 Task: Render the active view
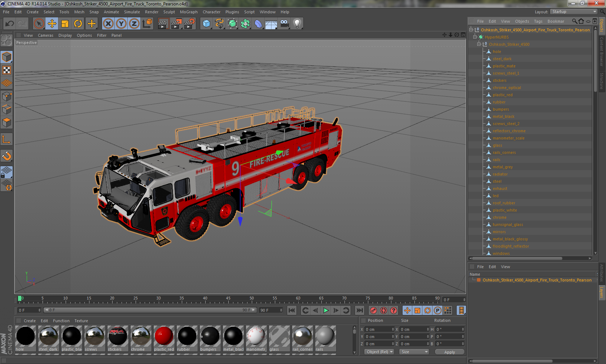[x=163, y=24]
